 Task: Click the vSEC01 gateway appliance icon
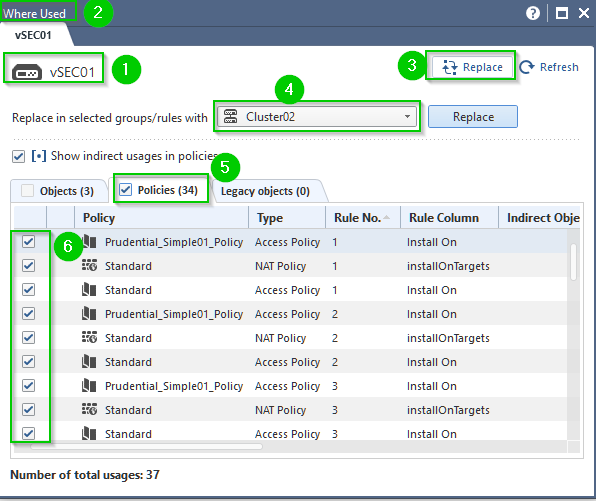pyautogui.click(x=27, y=72)
